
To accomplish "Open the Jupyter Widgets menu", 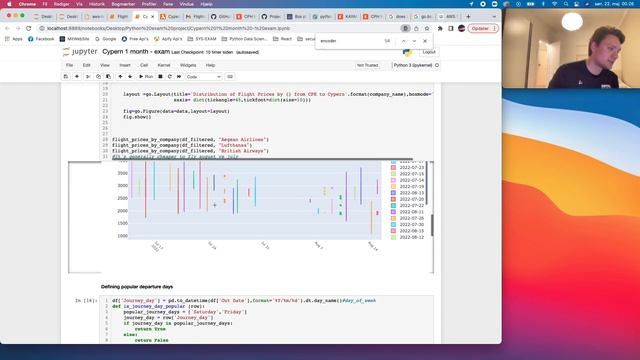I will pos(188,65).
